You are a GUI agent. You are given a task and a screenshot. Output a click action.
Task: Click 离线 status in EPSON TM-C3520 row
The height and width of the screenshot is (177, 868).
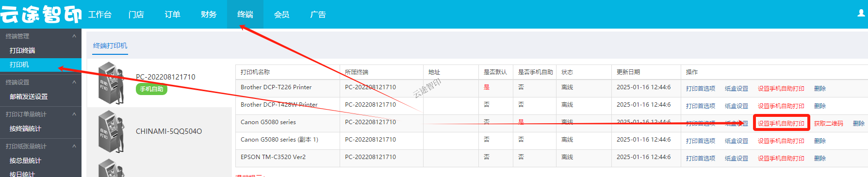[567, 157]
